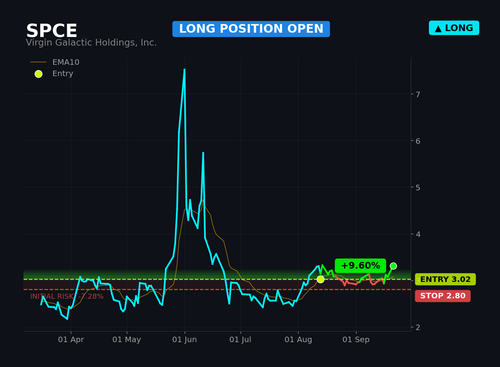Click the price axis value 5
Screen dimensions: 500x367
[418, 188]
